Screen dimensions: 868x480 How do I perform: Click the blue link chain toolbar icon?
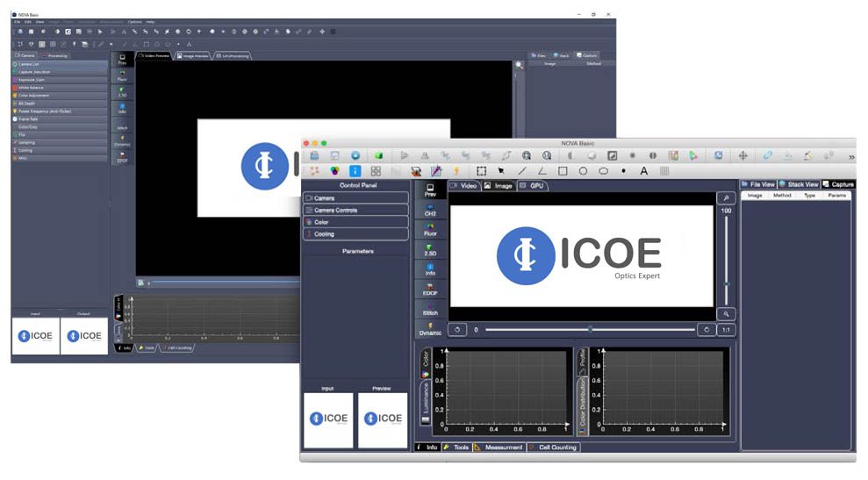click(767, 156)
